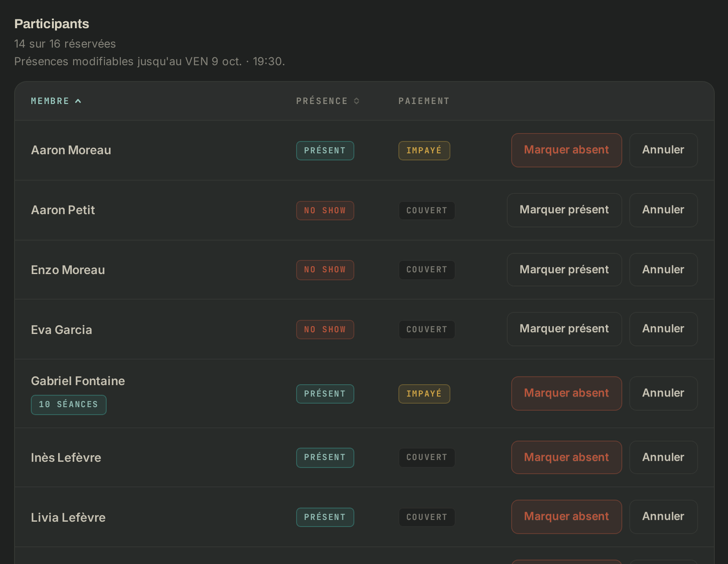The height and width of the screenshot is (564, 728).
Task: Click Eva Garcia's No Show badge
Action: point(325,329)
